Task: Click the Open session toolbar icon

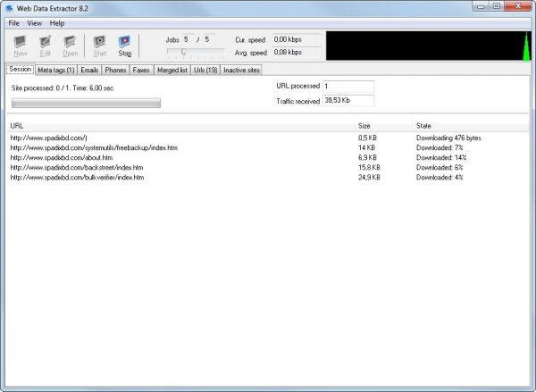Action: (70, 46)
